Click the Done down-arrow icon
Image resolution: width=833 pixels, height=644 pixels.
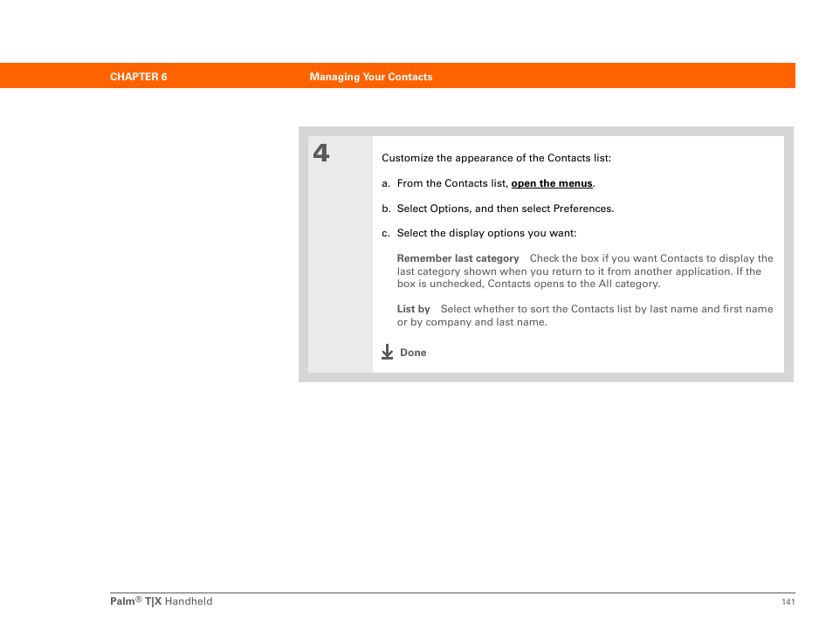388,352
